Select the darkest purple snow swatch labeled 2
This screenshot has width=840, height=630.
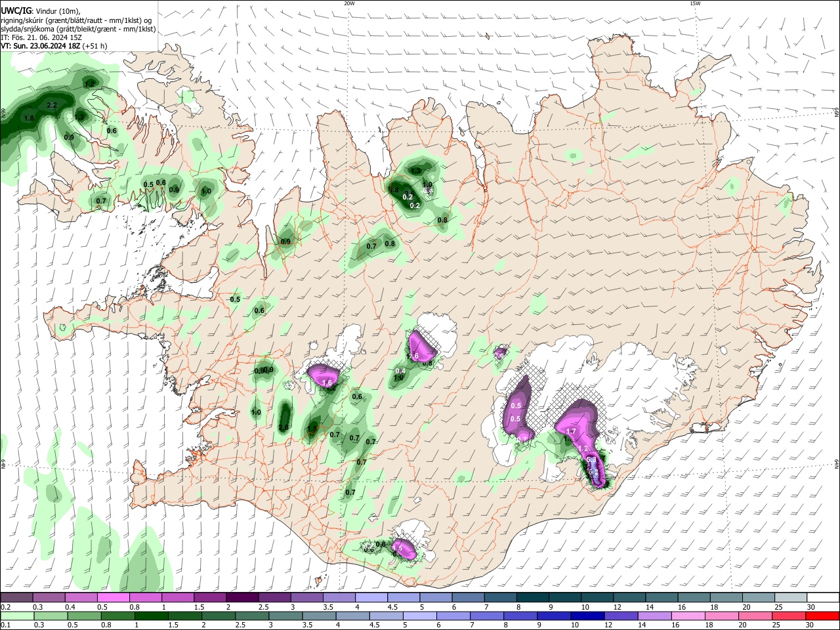coord(242,598)
